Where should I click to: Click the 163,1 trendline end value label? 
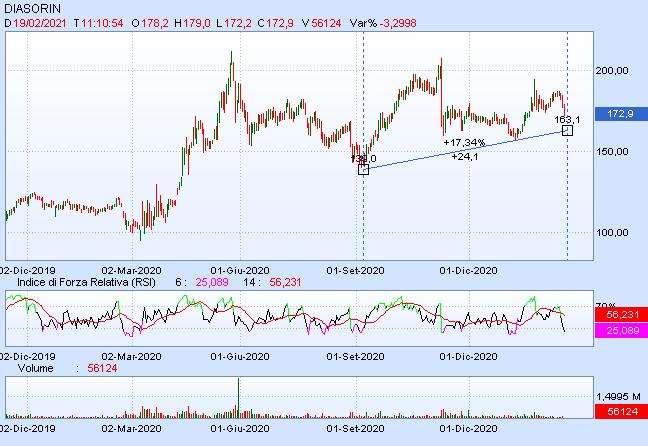pyautogui.click(x=567, y=119)
